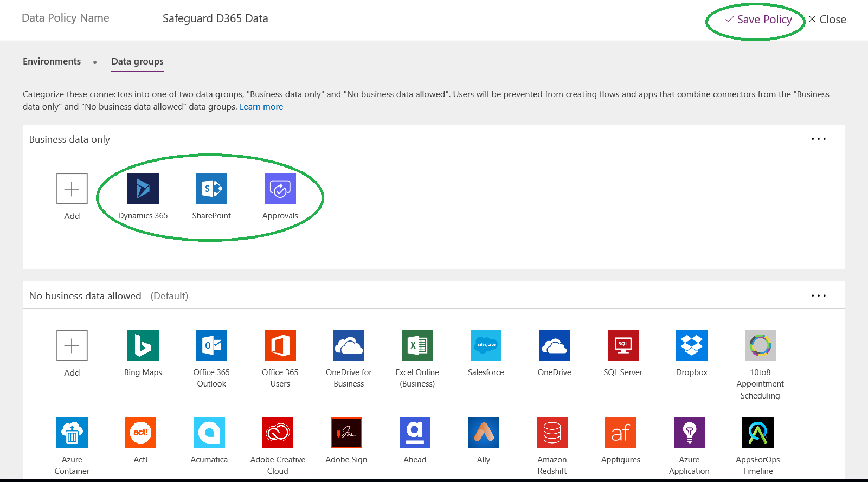Select the Bing Maps connector

click(x=143, y=345)
